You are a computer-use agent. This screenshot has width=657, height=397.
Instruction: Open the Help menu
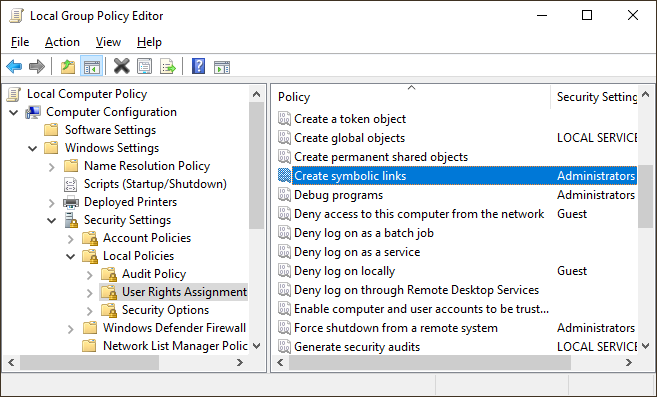(149, 42)
